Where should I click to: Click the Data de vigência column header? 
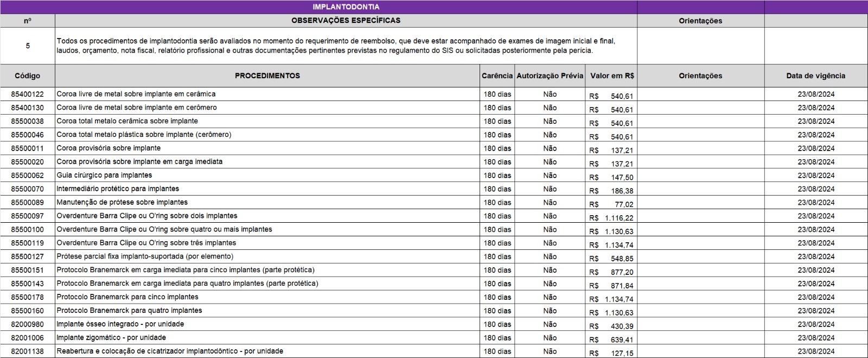[x=815, y=76]
